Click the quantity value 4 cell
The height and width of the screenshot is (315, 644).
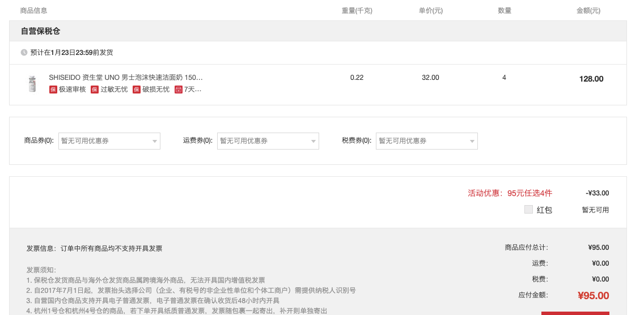pos(504,77)
